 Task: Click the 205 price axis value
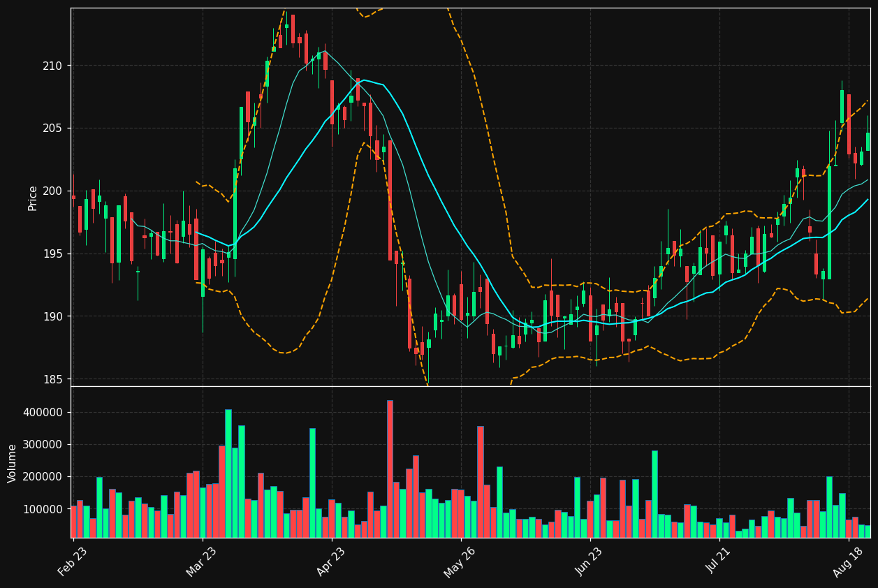point(52,128)
